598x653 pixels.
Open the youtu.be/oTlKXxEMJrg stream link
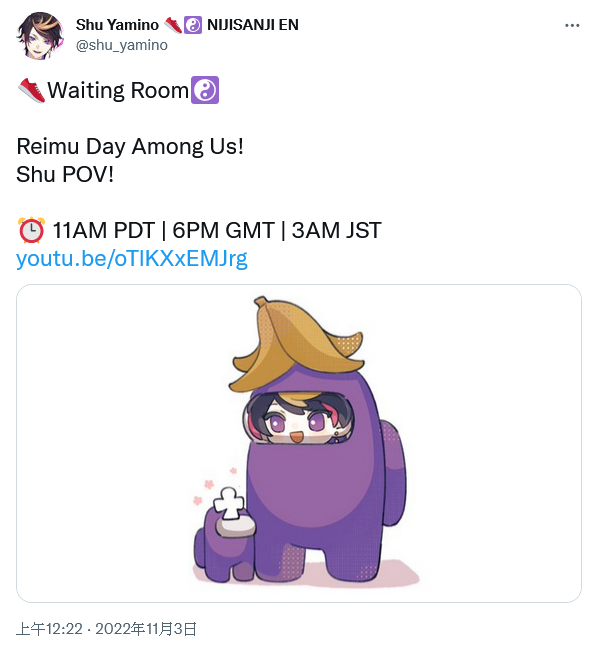tap(132, 258)
